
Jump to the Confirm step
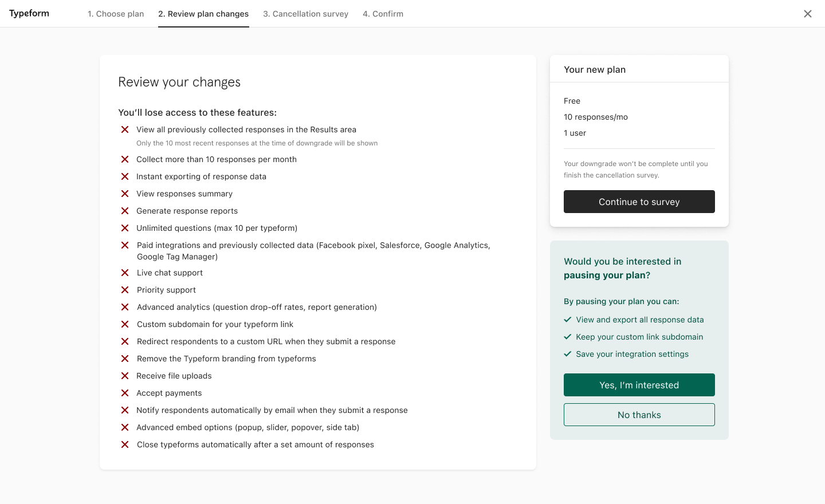(383, 14)
